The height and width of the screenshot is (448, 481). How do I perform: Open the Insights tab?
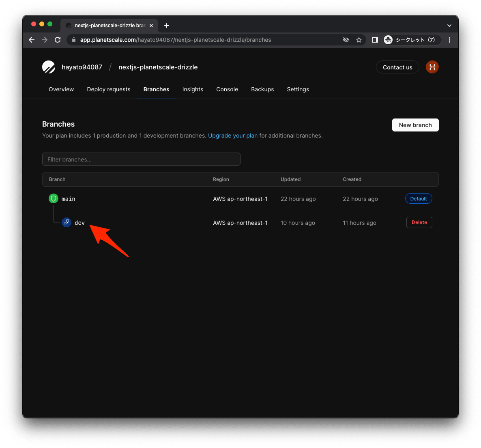pyautogui.click(x=193, y=89)
